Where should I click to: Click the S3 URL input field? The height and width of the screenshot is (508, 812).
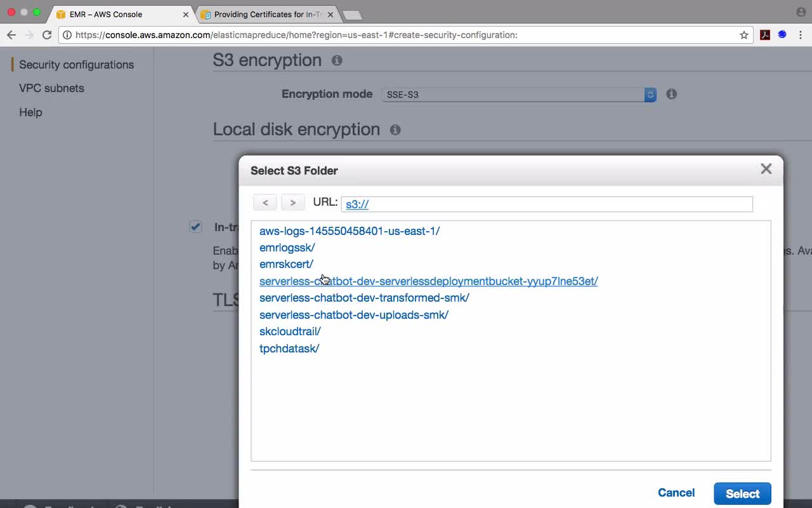click(x=547, y=204)
